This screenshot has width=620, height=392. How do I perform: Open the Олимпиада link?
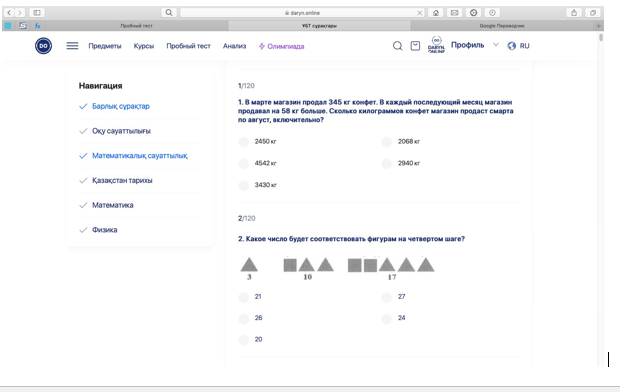[285, 46]
